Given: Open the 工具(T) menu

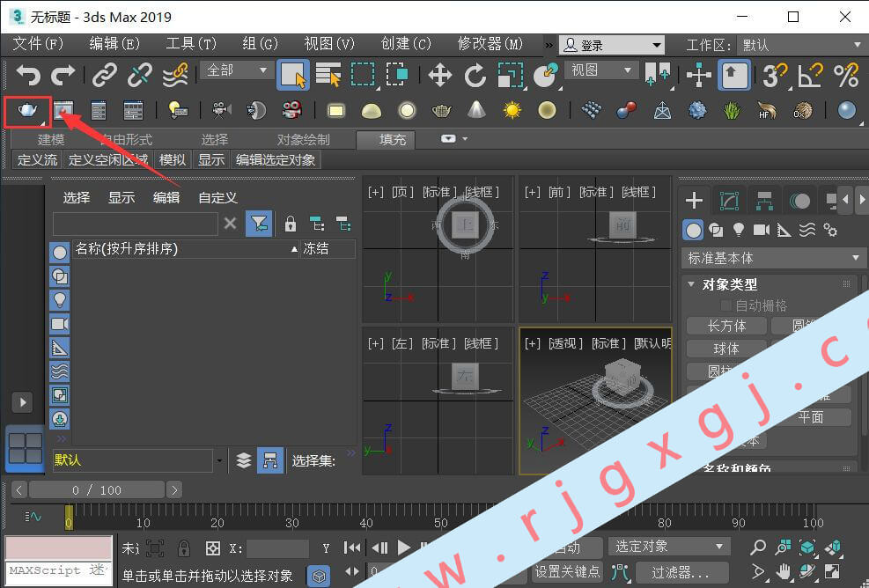Looking at the screenshot, I should point(191,44).
